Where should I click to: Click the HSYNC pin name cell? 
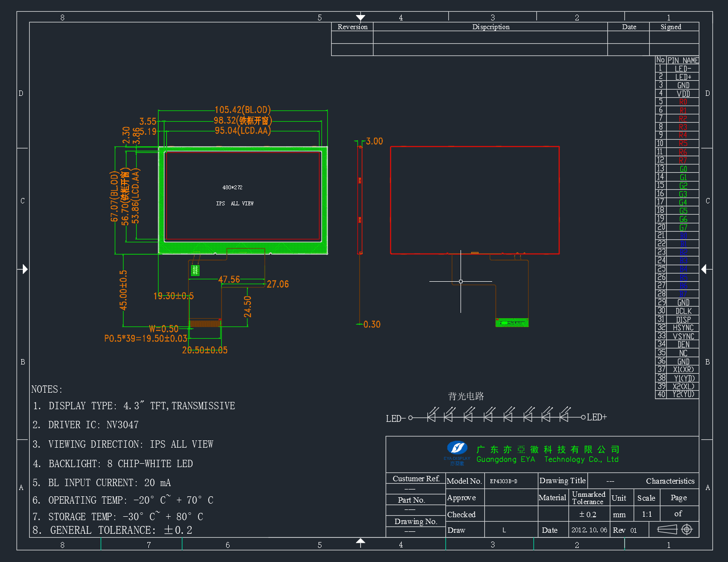coord(683,327)
